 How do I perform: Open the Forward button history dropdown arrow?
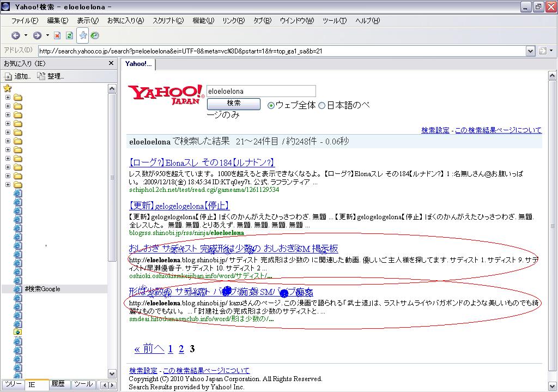pos(47,35)
